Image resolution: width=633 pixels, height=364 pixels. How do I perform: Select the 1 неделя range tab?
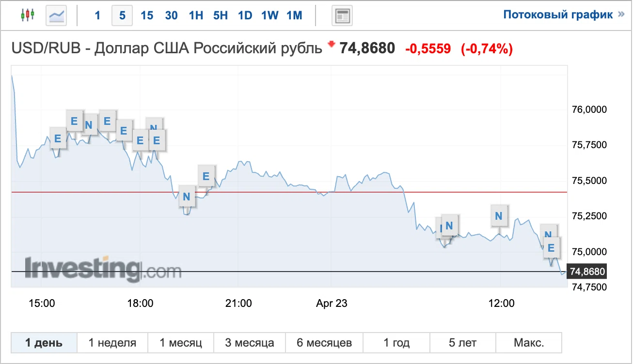click(x=112, y=343)
